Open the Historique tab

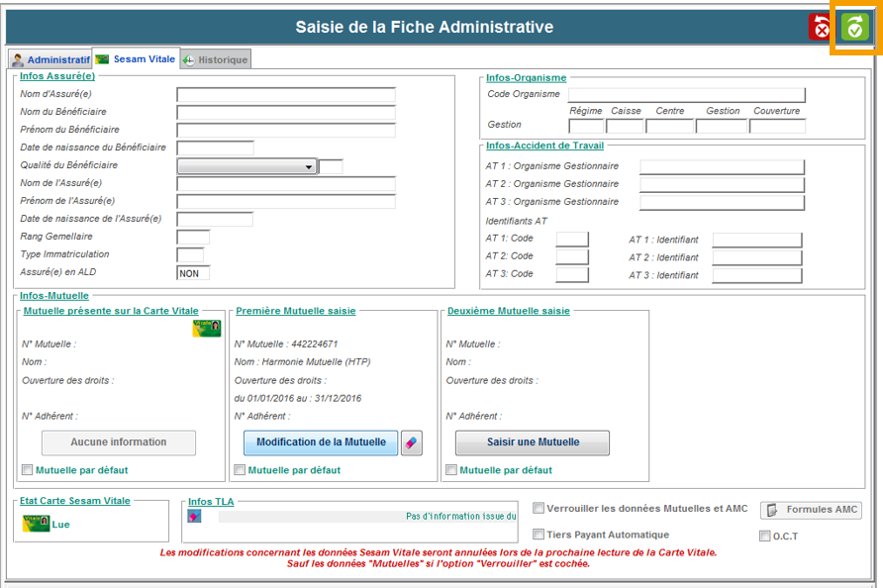215,60
